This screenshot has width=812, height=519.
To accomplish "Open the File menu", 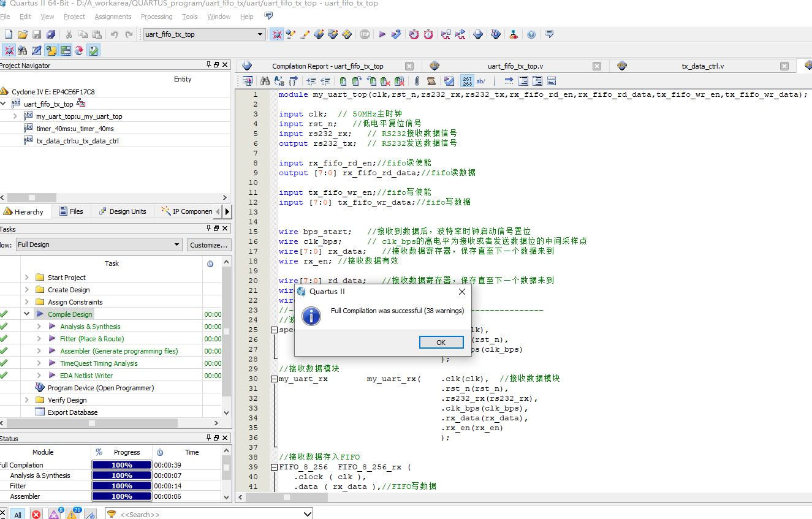I will click(x=5, y=17).
